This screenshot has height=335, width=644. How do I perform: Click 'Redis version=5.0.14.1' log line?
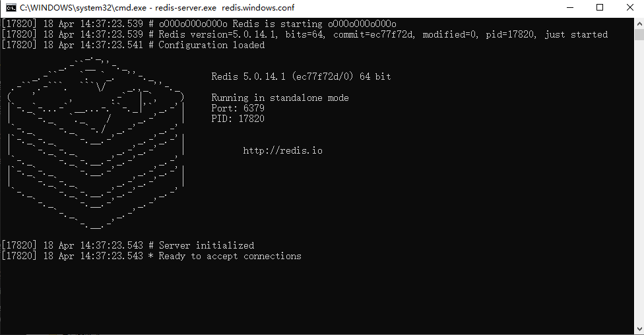[x=304, y=34]
